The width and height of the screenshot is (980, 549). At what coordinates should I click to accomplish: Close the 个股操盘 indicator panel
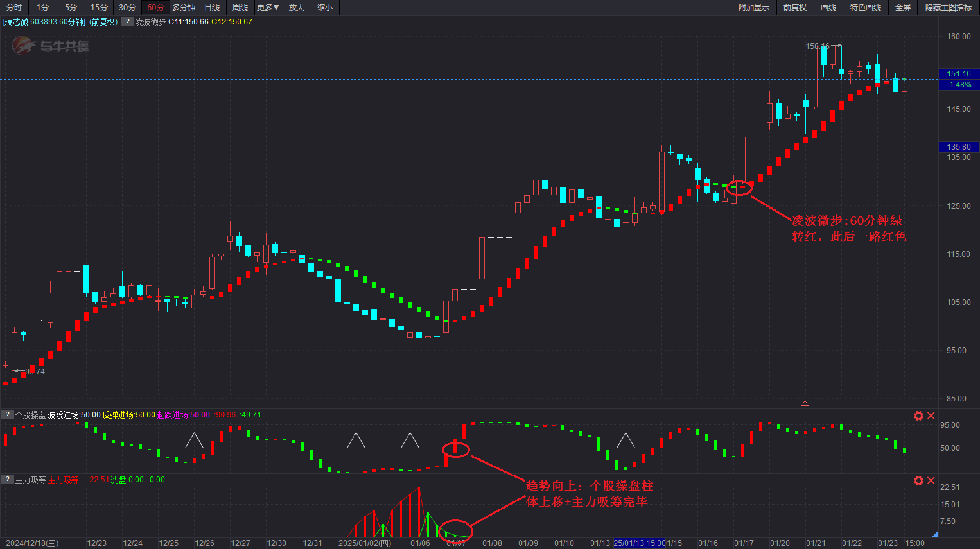[931, 415]
